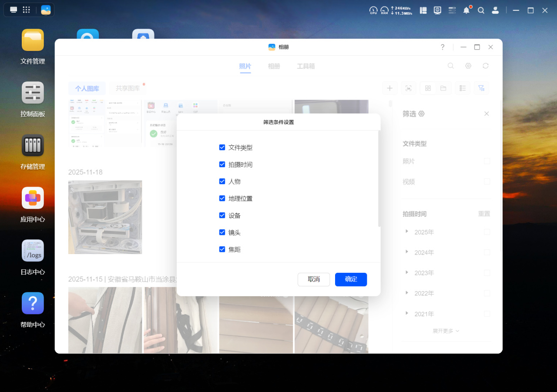557x392 pixels.
Task: Click the 筛选条件设置 dialog scrollbar
Action: pos(379,178)
